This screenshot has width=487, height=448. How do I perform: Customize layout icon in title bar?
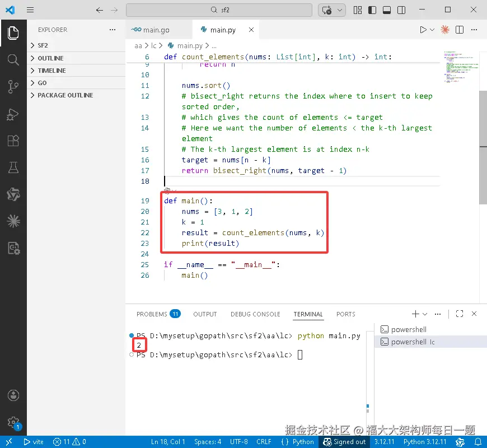[358, 10]
